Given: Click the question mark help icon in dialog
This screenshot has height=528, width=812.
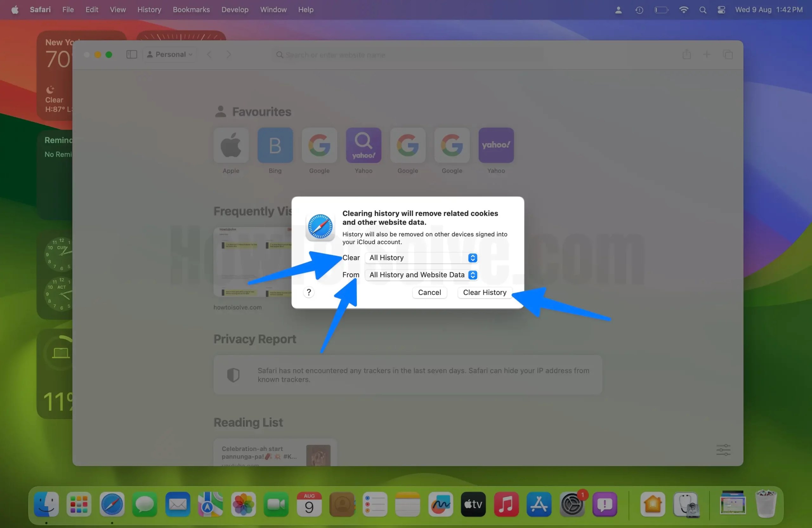Looking at the screenshot, I should click(308, 292).
